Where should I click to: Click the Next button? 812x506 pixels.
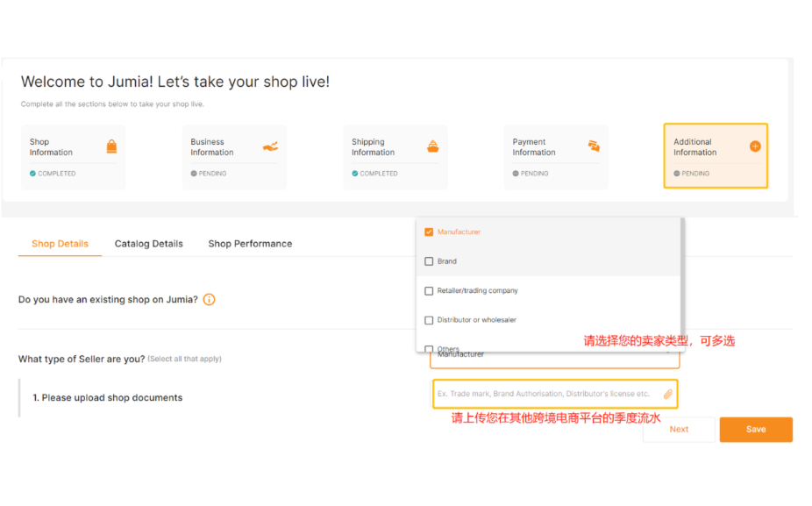click(679, 430)
